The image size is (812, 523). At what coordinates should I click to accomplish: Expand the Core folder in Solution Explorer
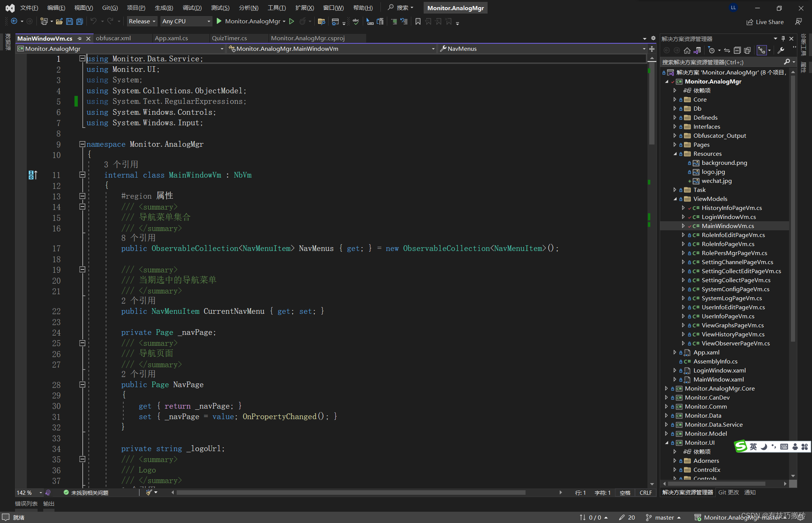point(675,100)
